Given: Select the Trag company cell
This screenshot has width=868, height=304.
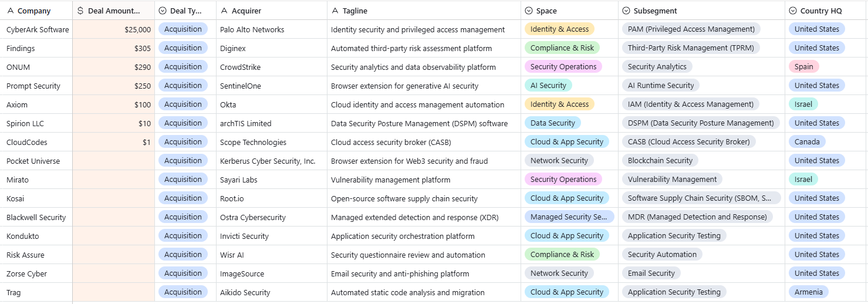Looking at the screenshot, I should click(36, 292).
